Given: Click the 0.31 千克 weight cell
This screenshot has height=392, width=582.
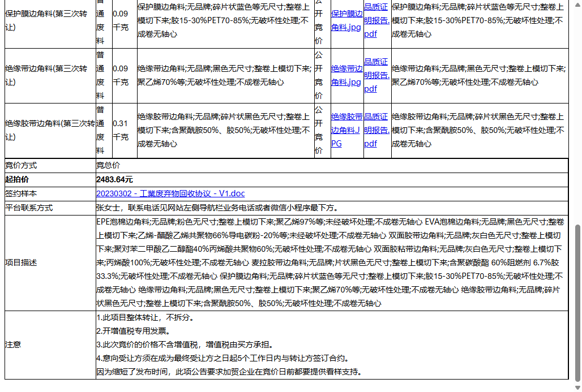Looking at the screenshot, I should pyautogui.click(x=125, y=130).
